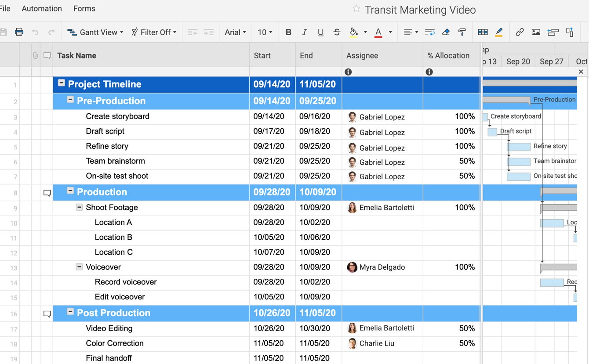Click the Start column header
The height and width of the screenshot is (364, 589).
(273, 55)
